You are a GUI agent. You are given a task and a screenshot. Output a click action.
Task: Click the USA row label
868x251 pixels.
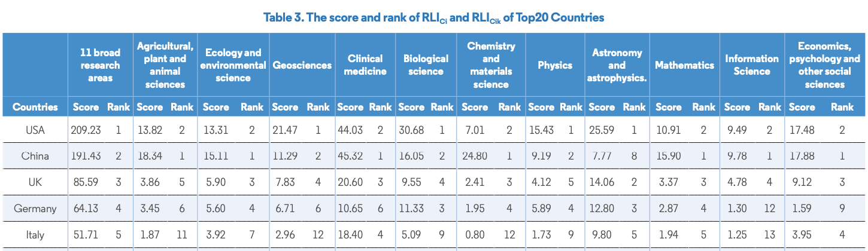35,130
